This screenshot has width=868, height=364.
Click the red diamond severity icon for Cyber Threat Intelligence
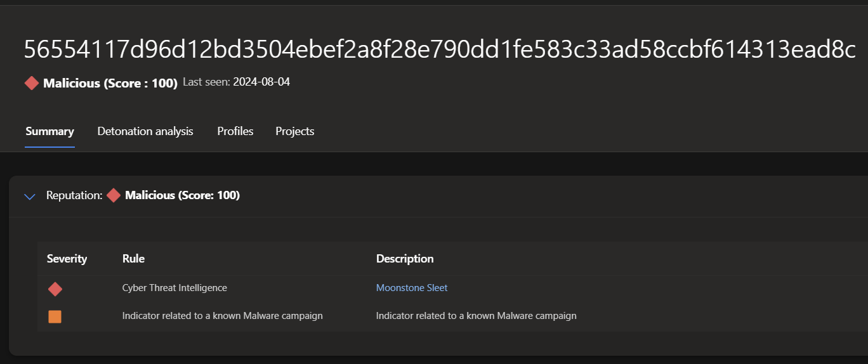(x=55, y=289)
